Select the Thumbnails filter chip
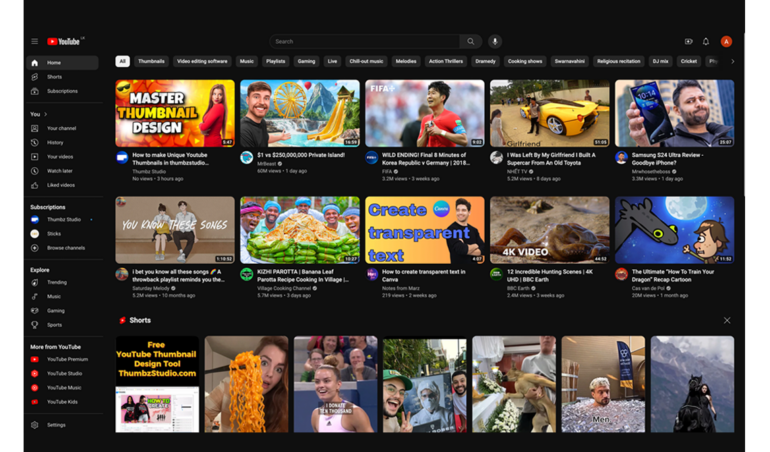 point(151,61)
